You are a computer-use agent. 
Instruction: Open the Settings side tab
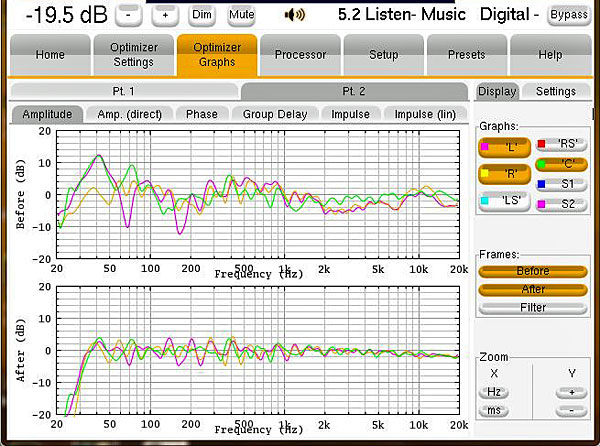[x=555, y=91]
